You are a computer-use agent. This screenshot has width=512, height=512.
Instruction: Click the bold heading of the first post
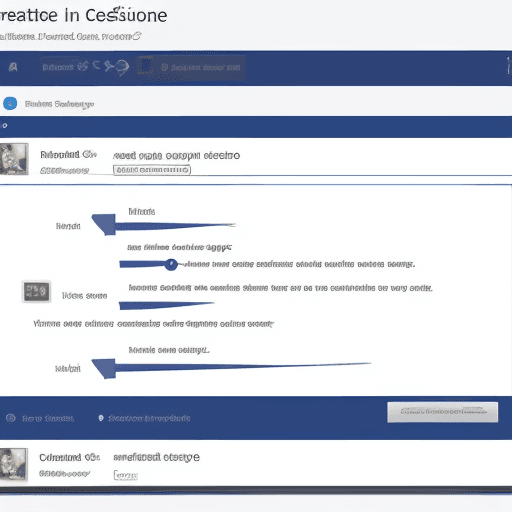[x=176, y=156]
